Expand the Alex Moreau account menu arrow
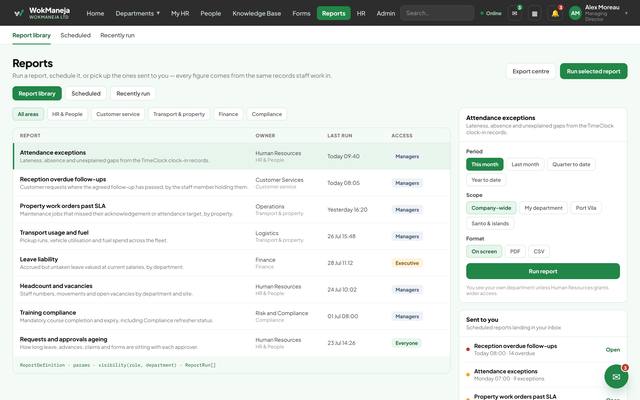The image size is (640, 400). 626,13
